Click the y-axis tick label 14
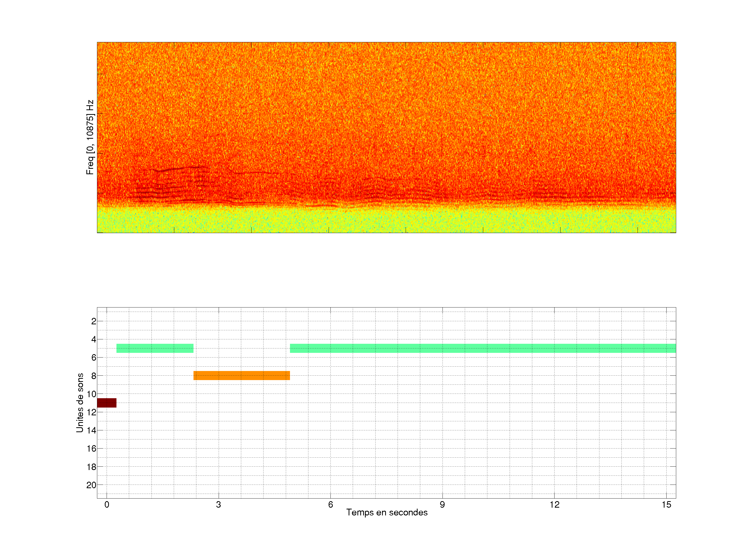 click(92, 430)
